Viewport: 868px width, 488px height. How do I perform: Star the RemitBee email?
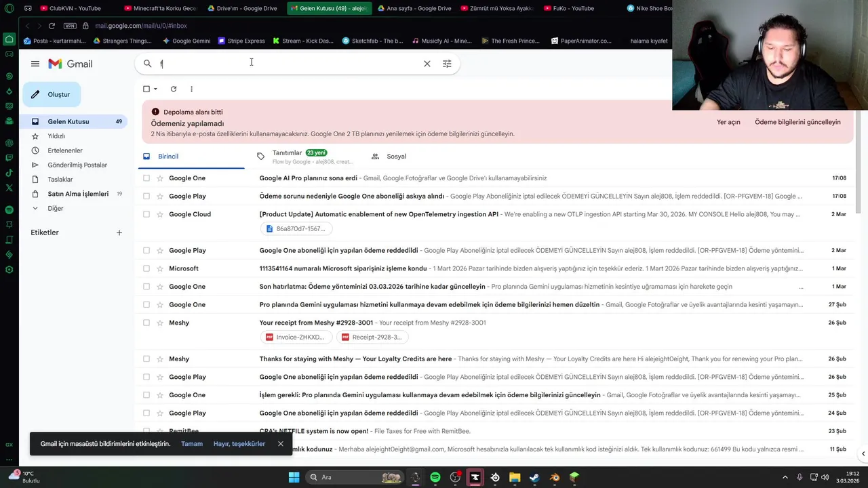[x=160, y=431]
